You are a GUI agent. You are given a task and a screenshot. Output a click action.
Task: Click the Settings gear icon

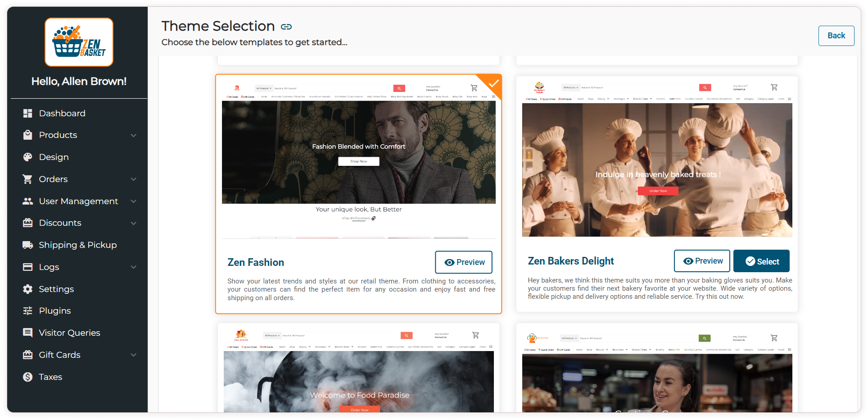(x=27, y=289)
